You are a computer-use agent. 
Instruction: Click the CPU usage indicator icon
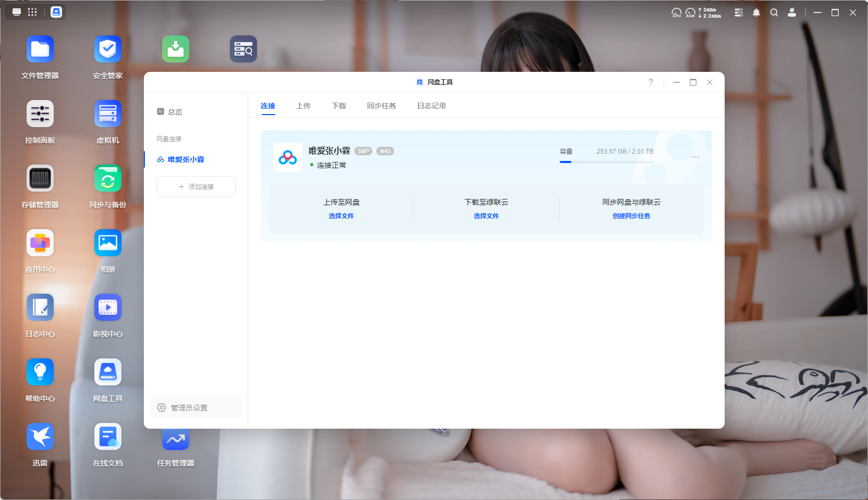click(677, 12)
